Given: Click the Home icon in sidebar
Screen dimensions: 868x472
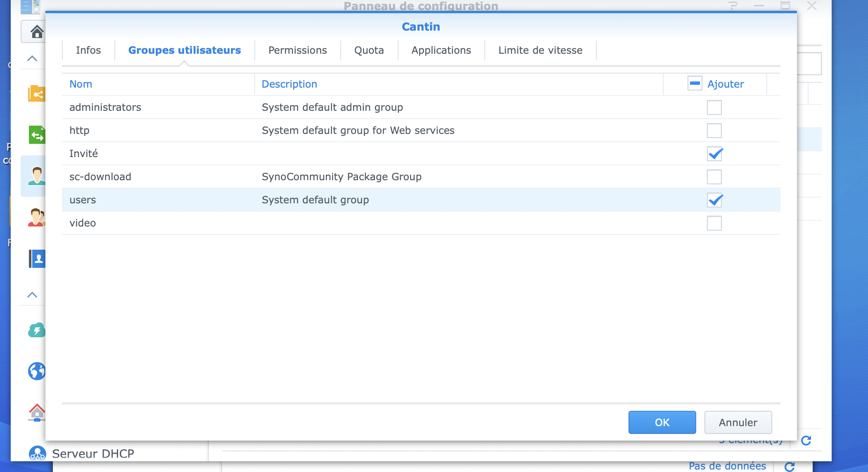Looking at the screenshot, I should pos(36,31).
